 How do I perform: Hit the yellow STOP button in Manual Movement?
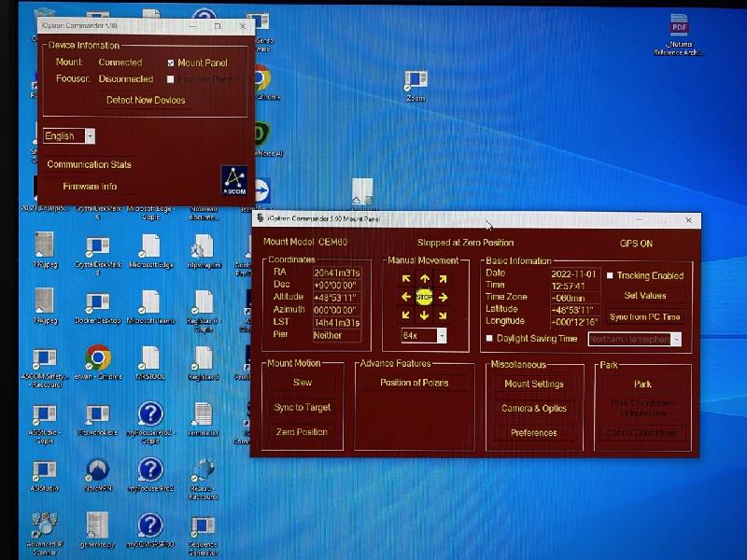[424, 297]
